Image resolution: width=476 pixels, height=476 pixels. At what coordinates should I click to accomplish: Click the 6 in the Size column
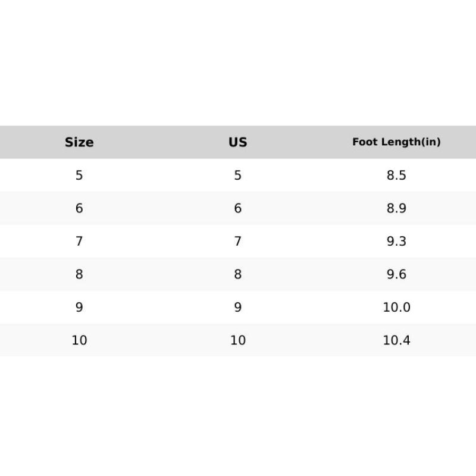click(x=79, y=208)
